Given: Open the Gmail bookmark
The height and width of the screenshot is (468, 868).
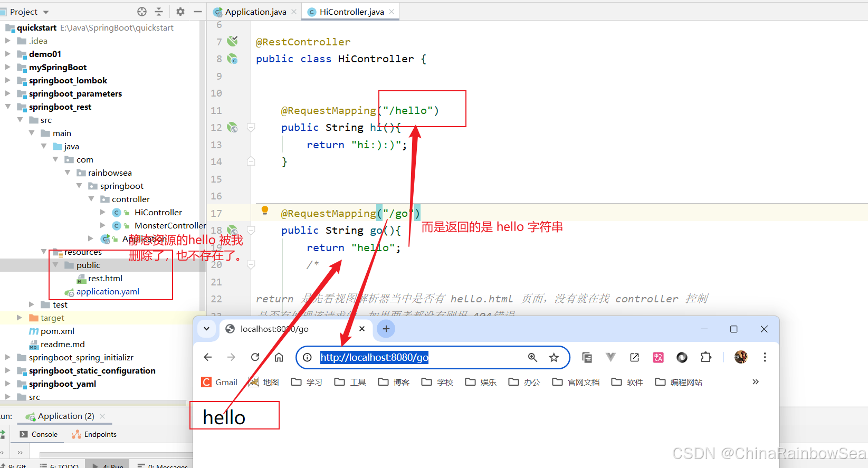Looking at the screenshot, I should tap(220, 382).
